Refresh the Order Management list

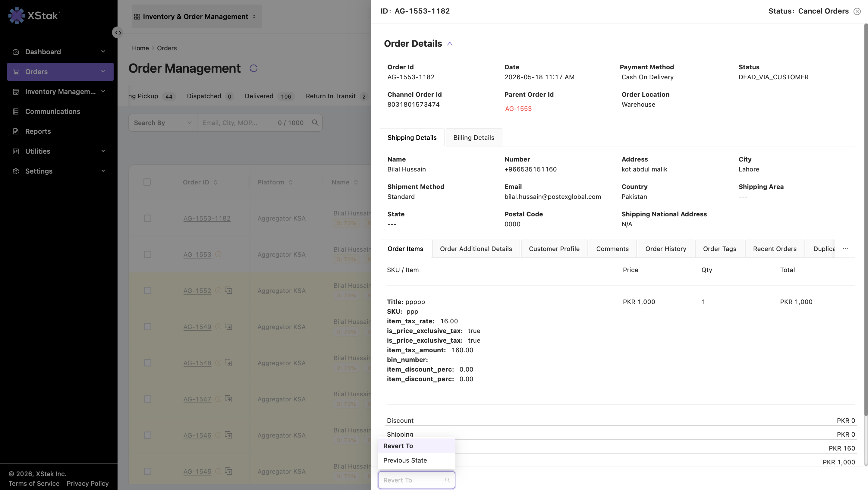click(253, 68)
